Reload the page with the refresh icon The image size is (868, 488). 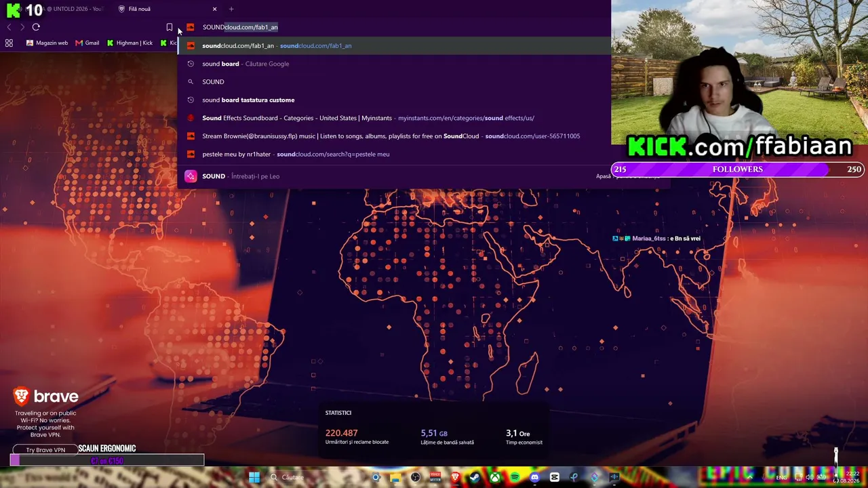36,27
